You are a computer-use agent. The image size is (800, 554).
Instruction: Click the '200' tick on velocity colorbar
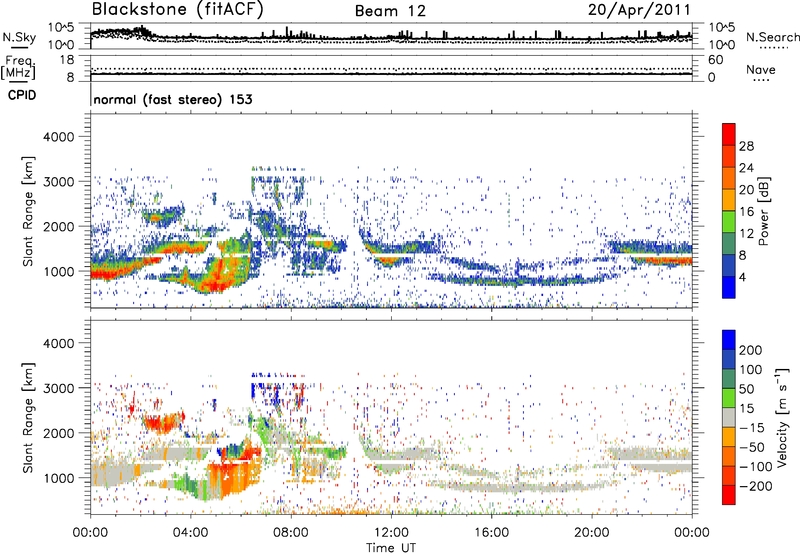click(x=750, y=350)
